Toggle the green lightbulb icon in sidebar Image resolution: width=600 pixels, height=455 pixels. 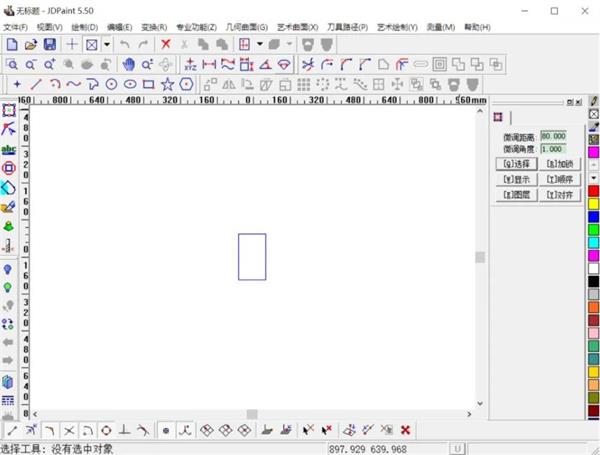(8, 288)
